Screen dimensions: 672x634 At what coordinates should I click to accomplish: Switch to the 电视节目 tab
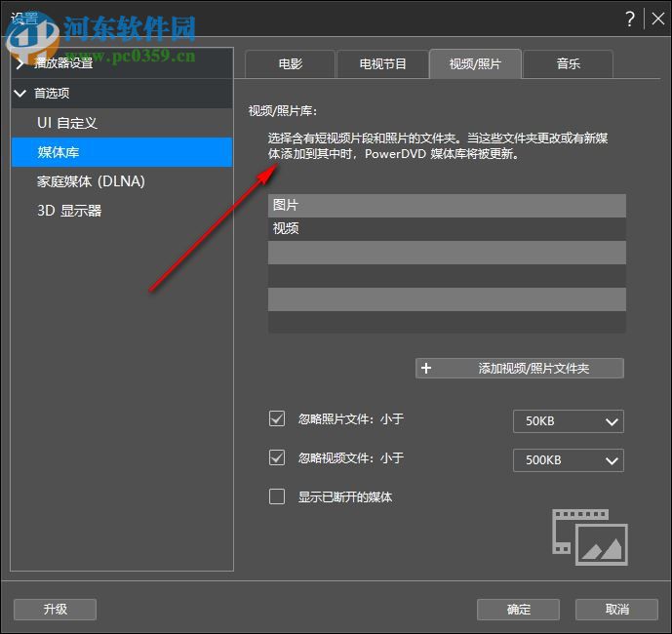pyautogui.click(x=382, y=63)
